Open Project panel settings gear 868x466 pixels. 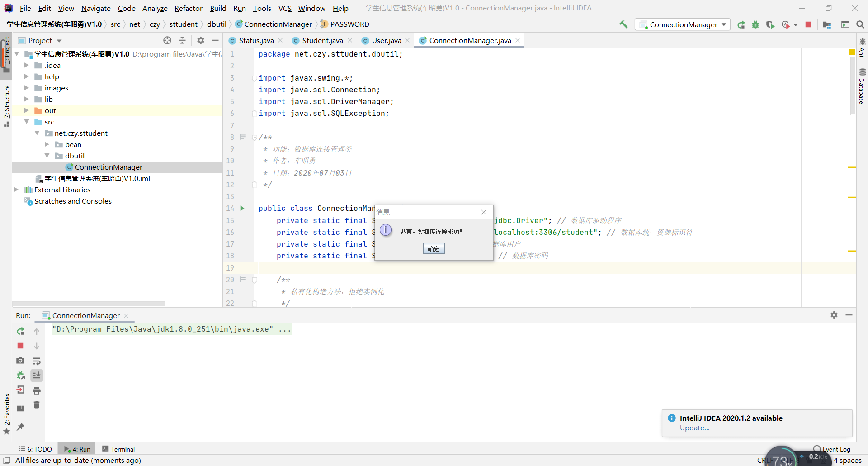[x=201, y=40]
